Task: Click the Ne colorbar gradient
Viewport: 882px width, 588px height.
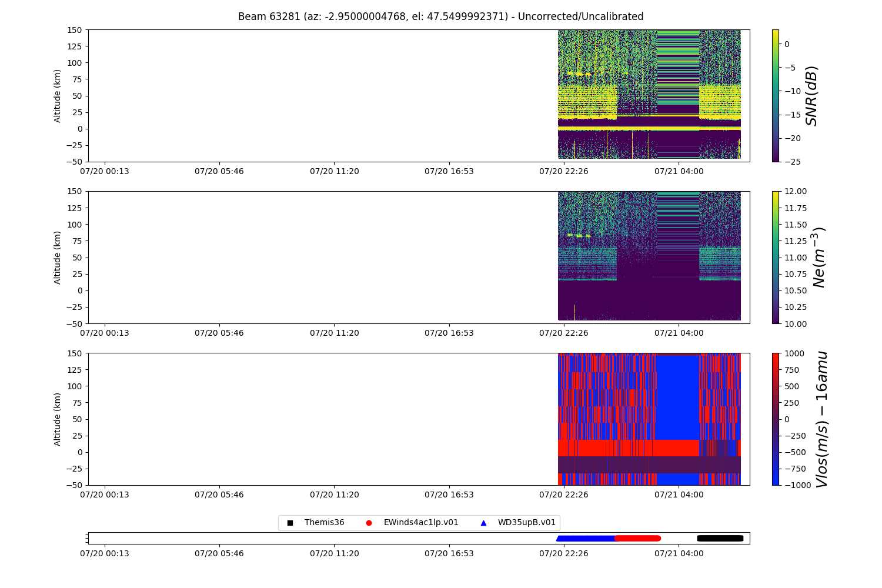Action: [x=775, y=257]
